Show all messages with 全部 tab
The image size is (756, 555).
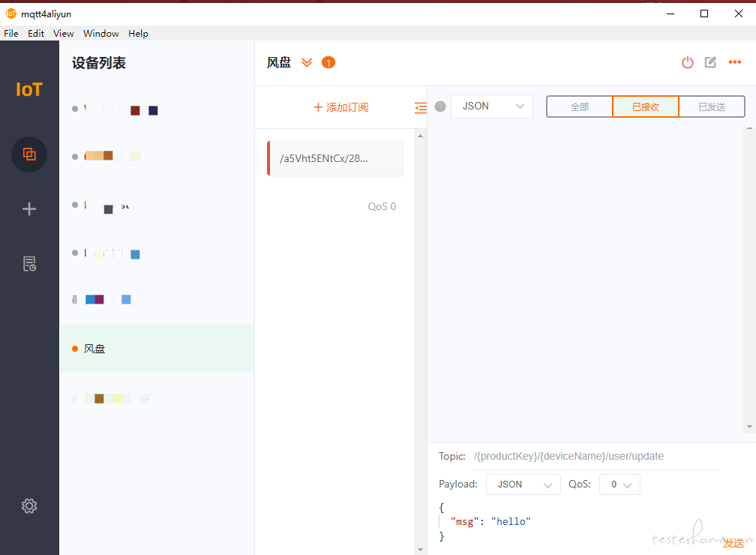(580, 106)
